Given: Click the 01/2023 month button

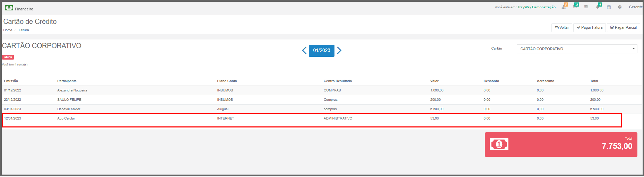Looking at the screenshot, I should pos(322,51).
